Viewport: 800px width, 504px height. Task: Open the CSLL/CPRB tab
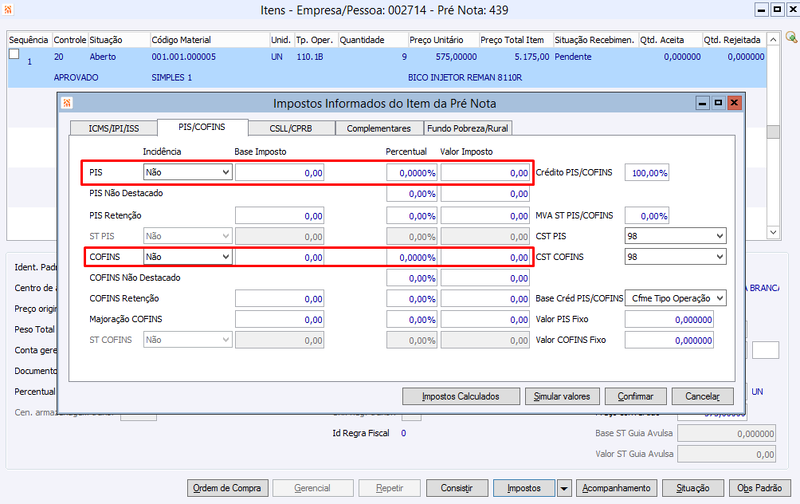click(291, 128)
